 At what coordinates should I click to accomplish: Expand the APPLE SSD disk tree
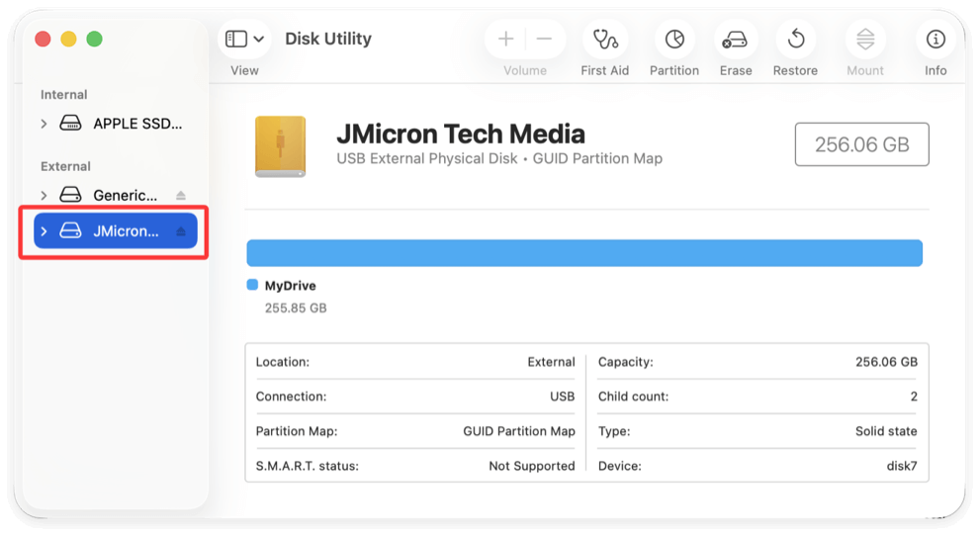tap(44, 124)
